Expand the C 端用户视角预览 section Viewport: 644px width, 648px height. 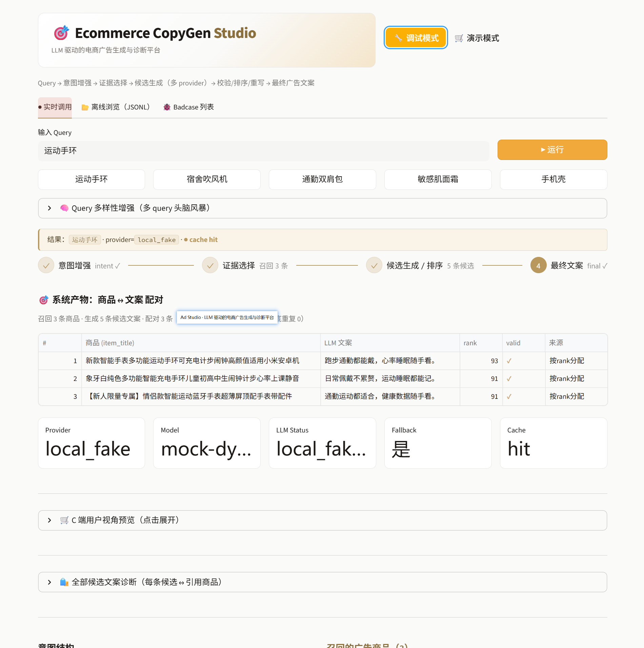click(x=322, y=520)
